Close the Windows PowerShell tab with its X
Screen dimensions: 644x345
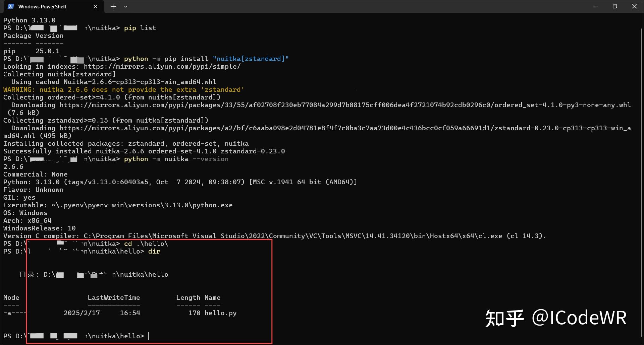[x=95, y=6]
